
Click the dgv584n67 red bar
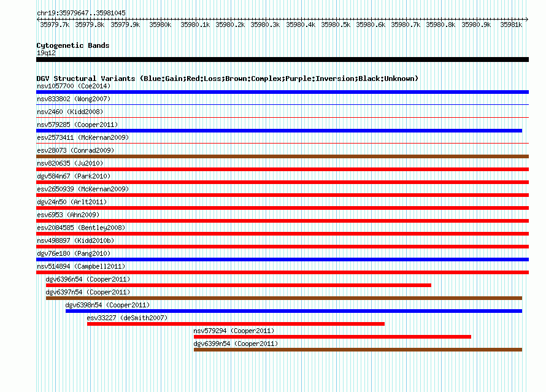(282, 182)
